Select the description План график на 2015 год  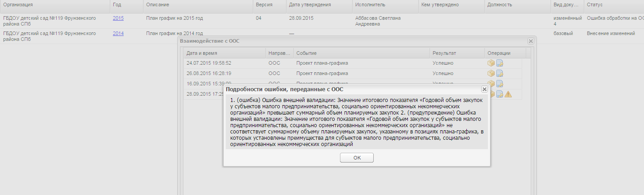(175, 18)
